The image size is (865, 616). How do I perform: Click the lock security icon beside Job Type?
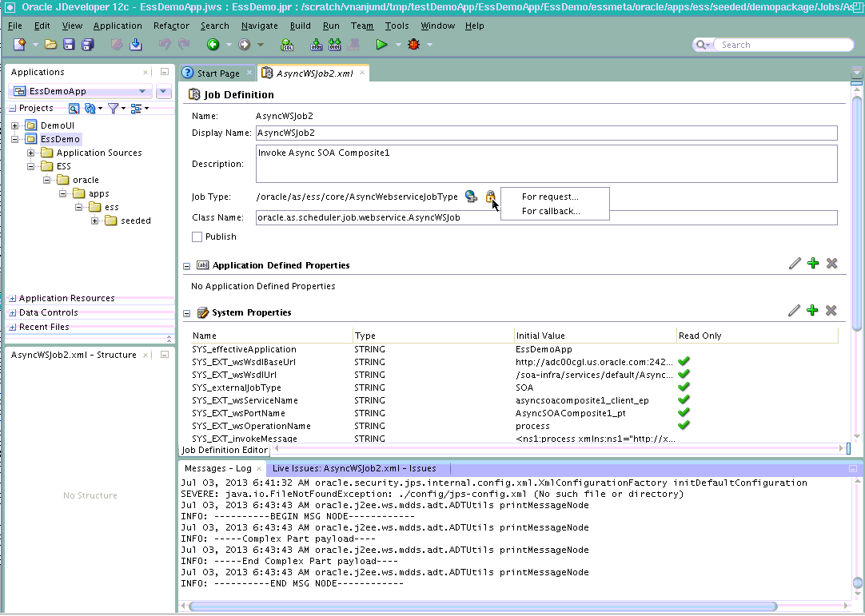490,197
